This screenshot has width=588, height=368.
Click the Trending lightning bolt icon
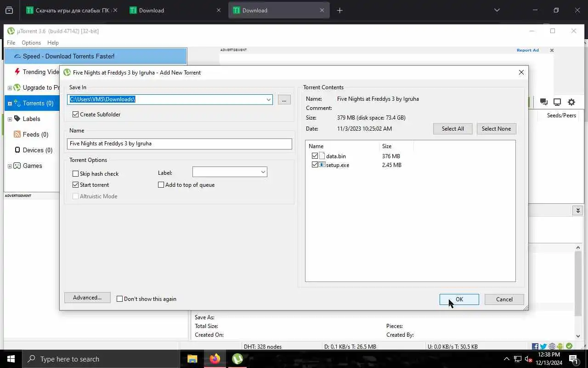point(17,72)
